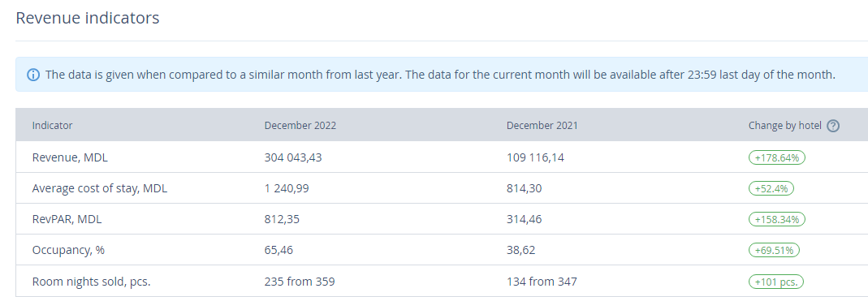
Task: Click the RevPAR, MDL row label
Action: (x=67, y=220)
